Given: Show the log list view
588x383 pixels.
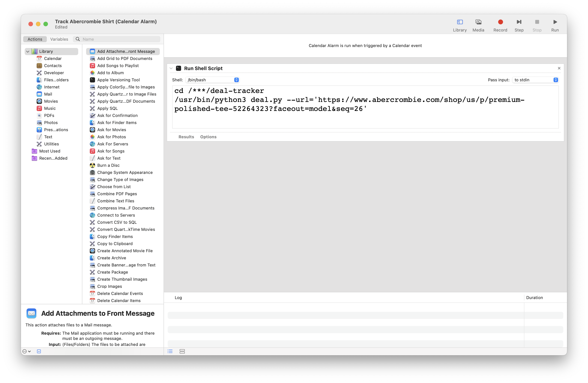Looking at the screenshot, I should (x=170, y=351).
